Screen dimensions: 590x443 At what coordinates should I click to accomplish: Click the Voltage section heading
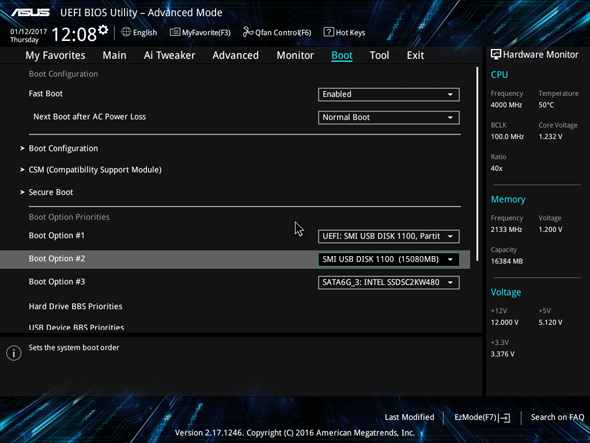click(506, 292)
